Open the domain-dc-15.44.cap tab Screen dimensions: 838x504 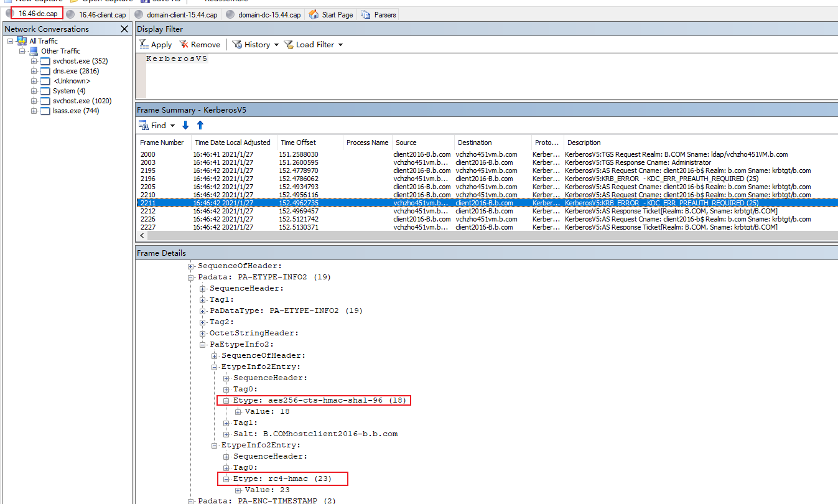pos(264,14)
